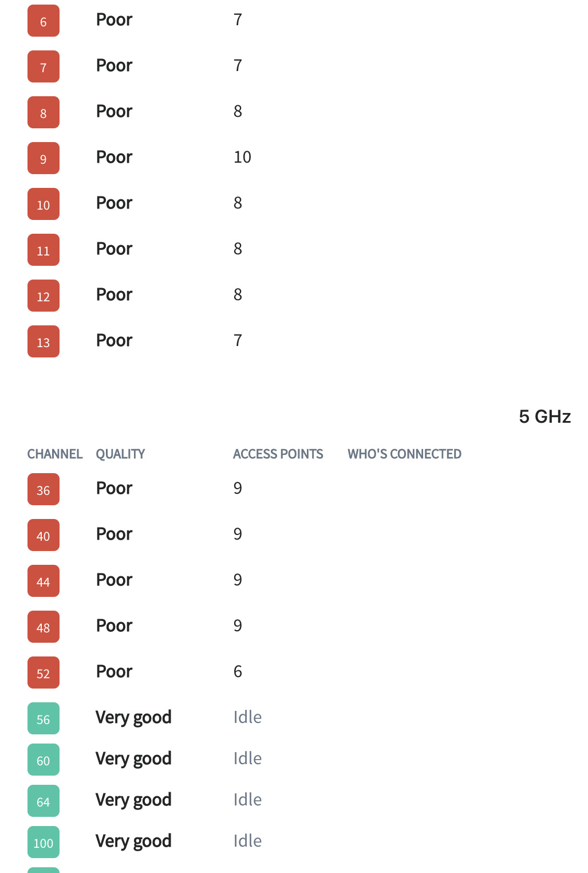Click the channel 11 badge
Image resolution: width=588 pixels, height=873 pixels.
tap(44, 250)
